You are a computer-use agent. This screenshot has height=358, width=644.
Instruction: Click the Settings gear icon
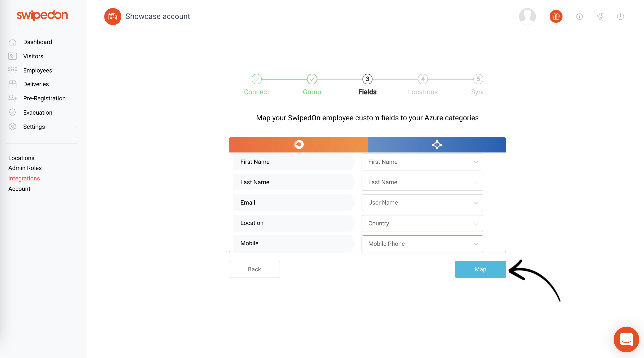tap(13, 127)
